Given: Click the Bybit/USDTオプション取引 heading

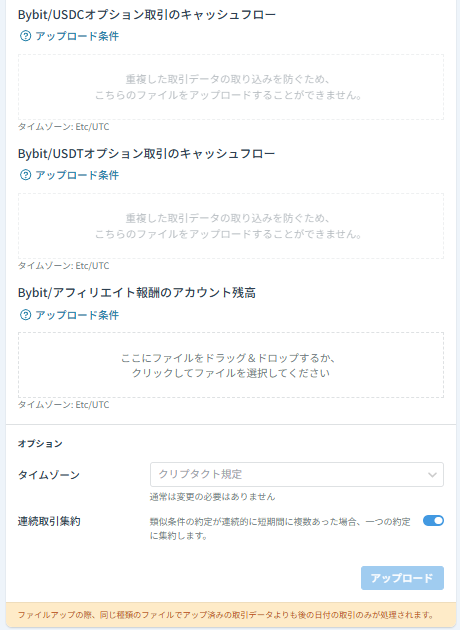Looking at the screenshot, I should [147, 153].
